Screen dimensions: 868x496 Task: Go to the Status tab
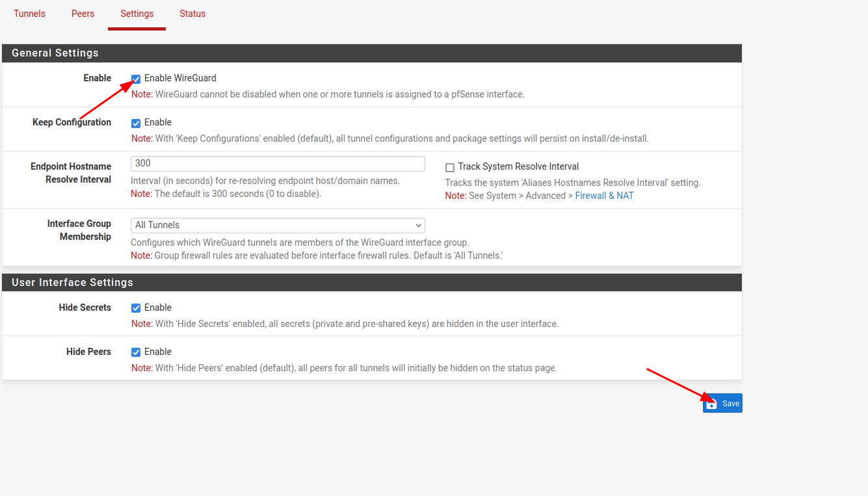tap(192, 14)
